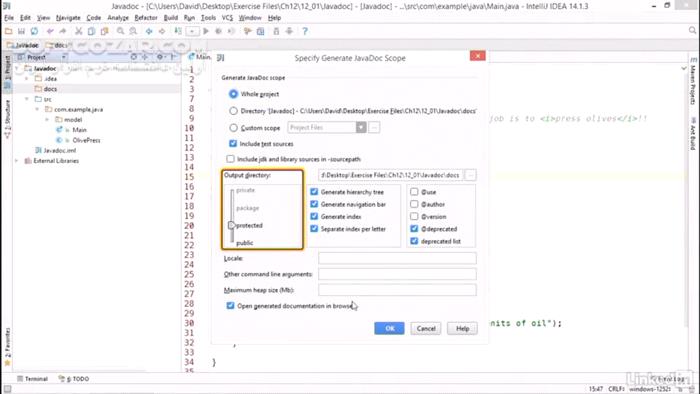This screenshot has height=394, width=700.
Task: Open the Analyze menu
Action: point(118,18)
